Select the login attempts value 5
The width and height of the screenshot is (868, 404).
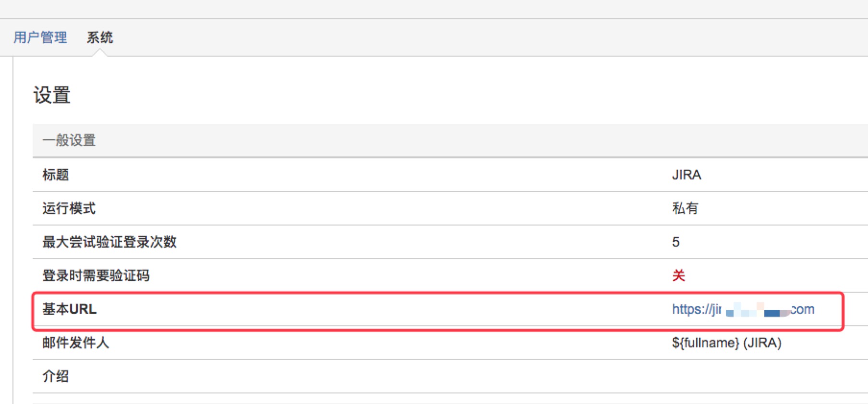[675, 242]
